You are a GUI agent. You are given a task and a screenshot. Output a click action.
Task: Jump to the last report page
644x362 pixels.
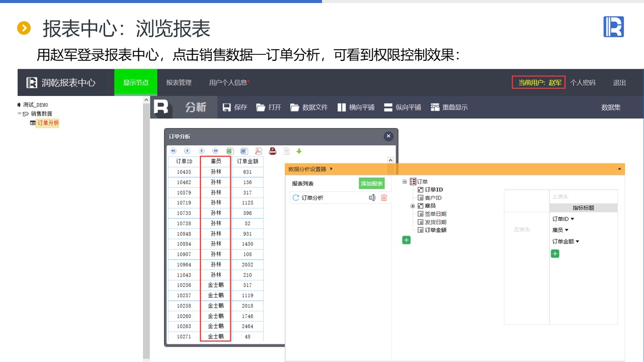215,151
